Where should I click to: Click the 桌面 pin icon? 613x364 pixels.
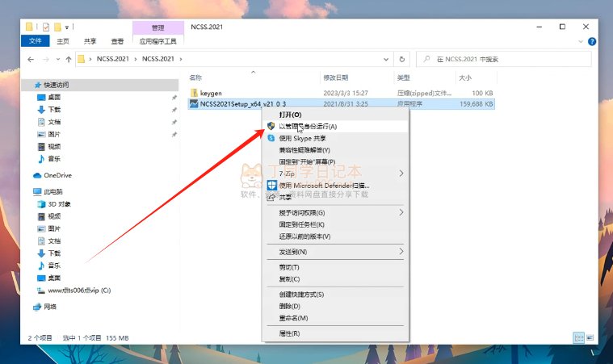[x=174, y=97]
